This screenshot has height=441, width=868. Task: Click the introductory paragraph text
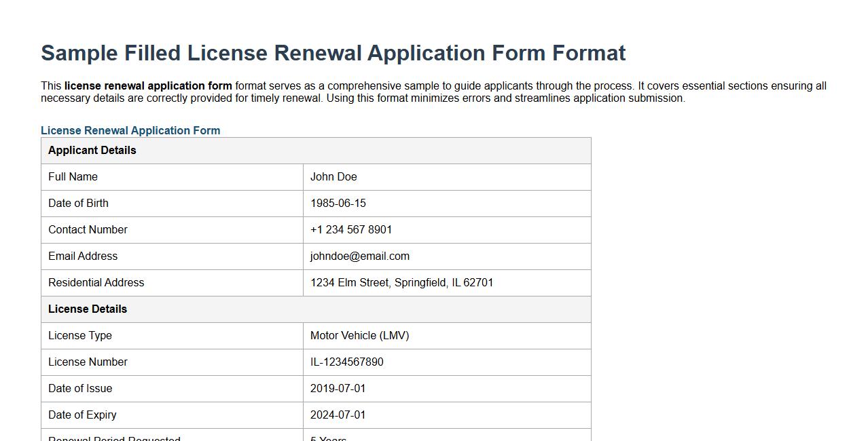433,92
